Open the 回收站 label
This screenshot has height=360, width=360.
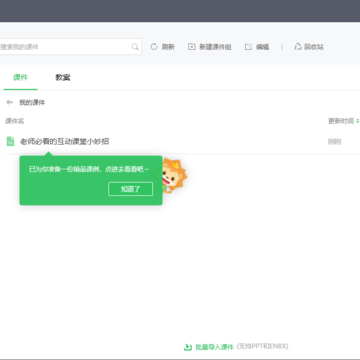314,47
